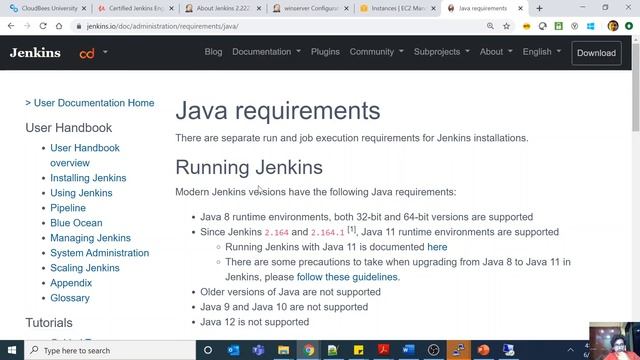Bookmark this page with the star

click(x=507, y=26)
